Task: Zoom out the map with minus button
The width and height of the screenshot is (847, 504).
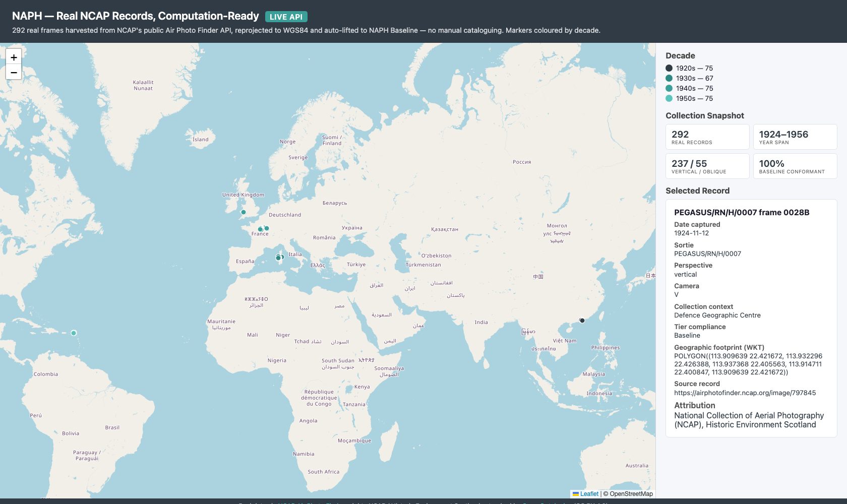Action: [14, 73]
